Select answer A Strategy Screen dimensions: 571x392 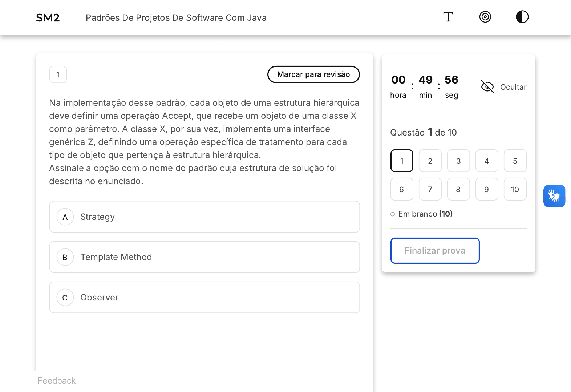coord(204,217)
